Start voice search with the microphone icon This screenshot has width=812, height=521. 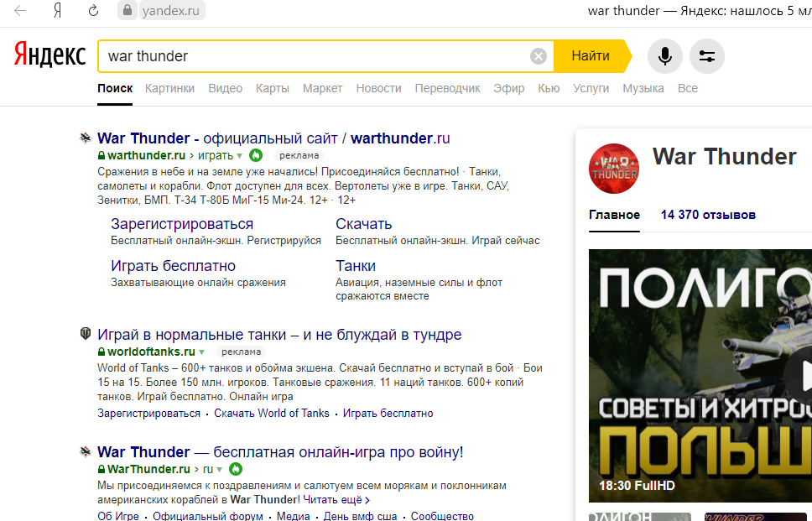coord(665,56)
